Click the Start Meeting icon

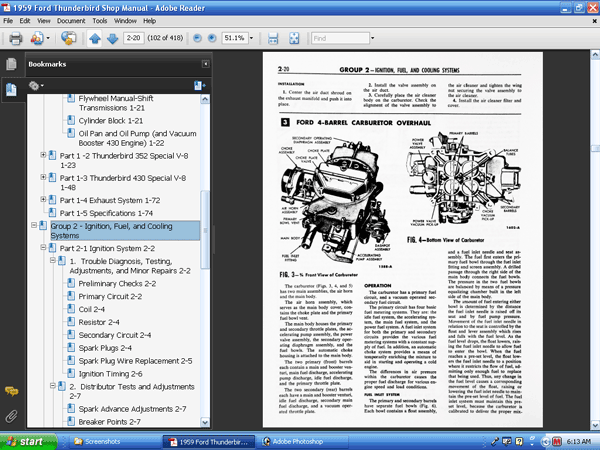pos(68,38)
